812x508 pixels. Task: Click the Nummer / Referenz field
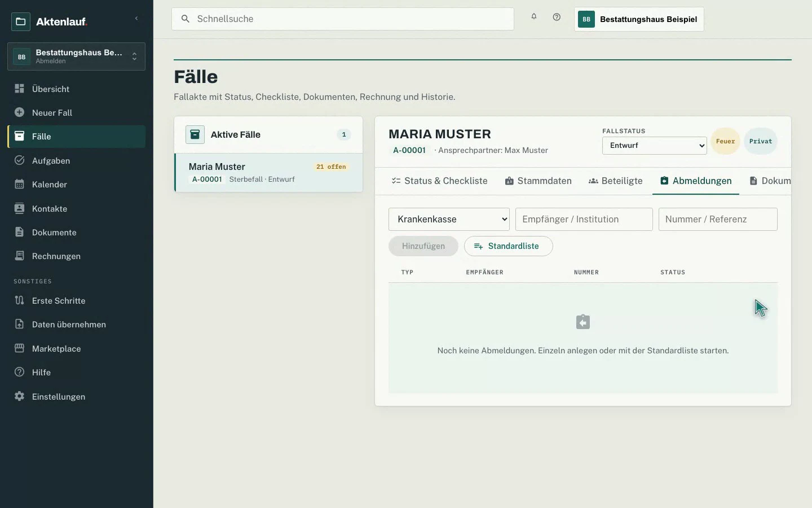pyautogui.click(x=718, y=219)
